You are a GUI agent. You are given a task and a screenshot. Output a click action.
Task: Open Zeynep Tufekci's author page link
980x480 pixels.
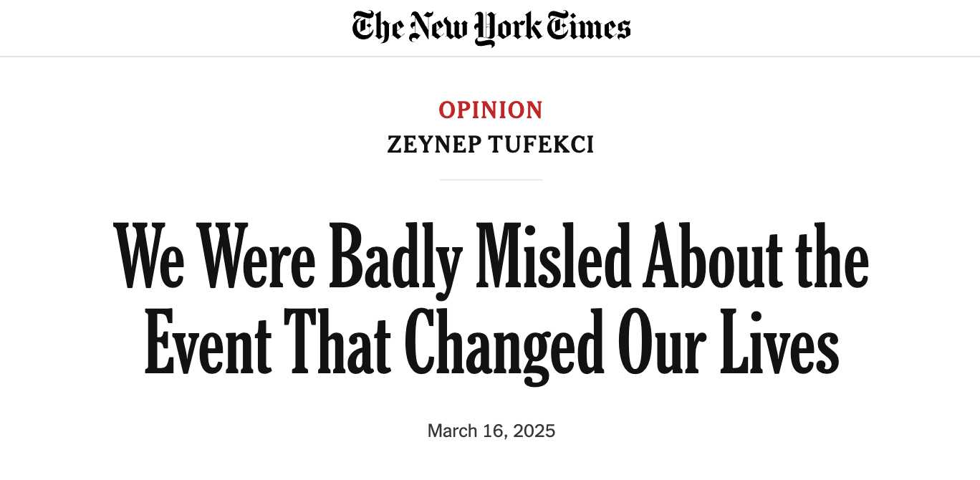pyautogui.click(x=491, y=145)
